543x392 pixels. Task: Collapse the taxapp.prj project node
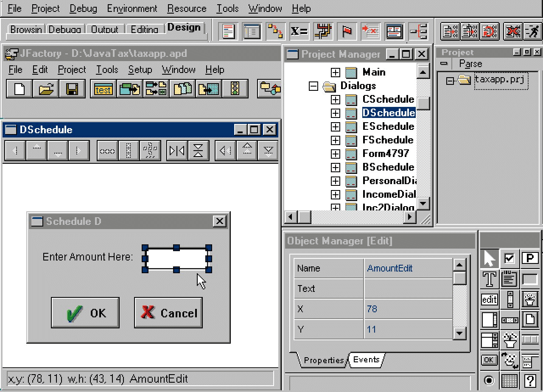tap(450, 81)
